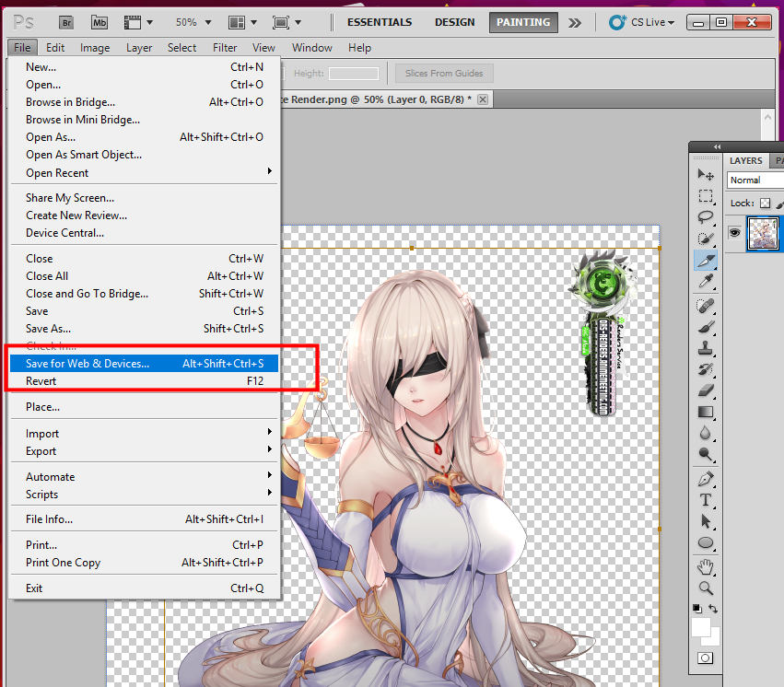Switch to the Design workspace

pos(454,22)
